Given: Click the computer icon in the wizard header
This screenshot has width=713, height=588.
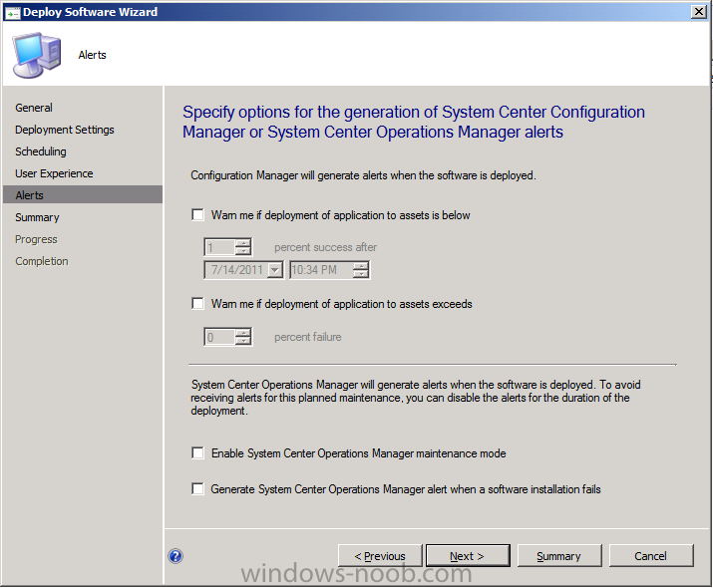Looking at the screenshot, I should 37,55.
